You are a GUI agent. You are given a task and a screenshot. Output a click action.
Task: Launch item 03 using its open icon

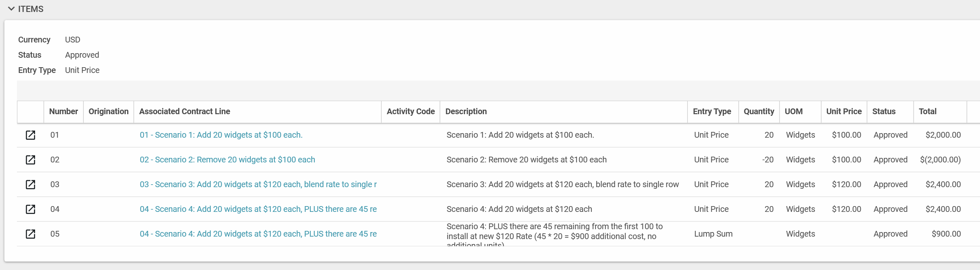31,185
